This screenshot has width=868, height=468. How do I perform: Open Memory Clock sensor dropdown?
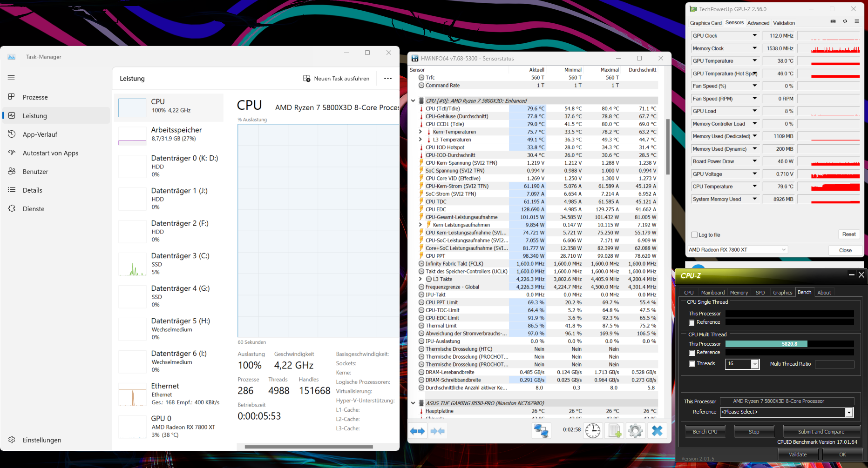[x=755, y=48]
